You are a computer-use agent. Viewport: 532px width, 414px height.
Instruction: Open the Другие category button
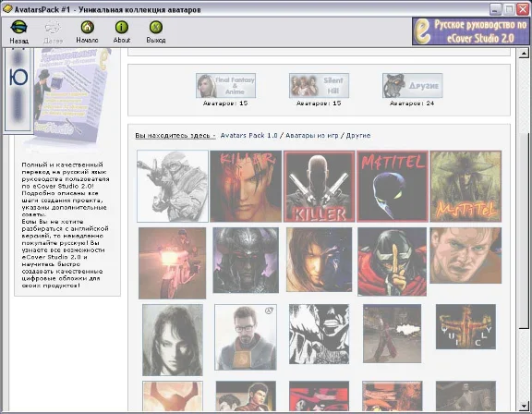coord(412,86)
